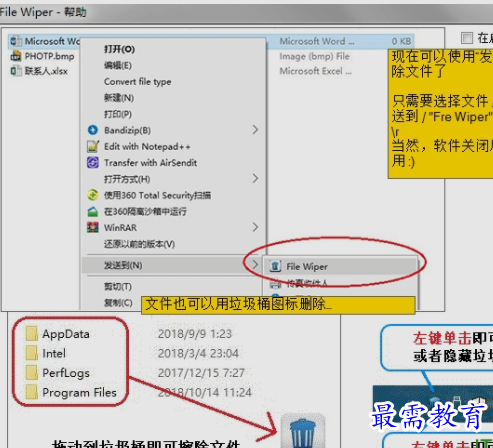Click the Image (bmp) File type cell
The width and height of the screenshot is (493, 448).
coord(314,56)
